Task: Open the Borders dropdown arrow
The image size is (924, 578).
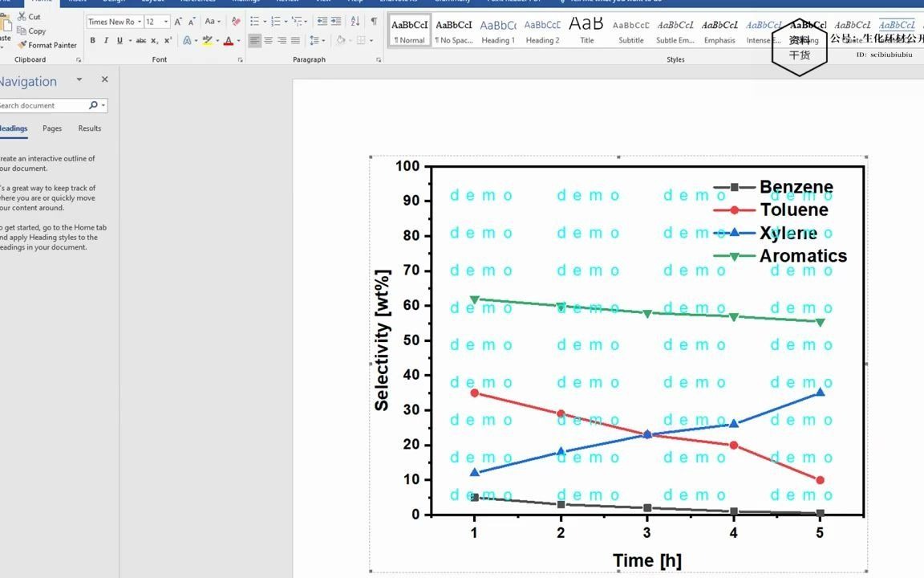Action: pos(371,41)
